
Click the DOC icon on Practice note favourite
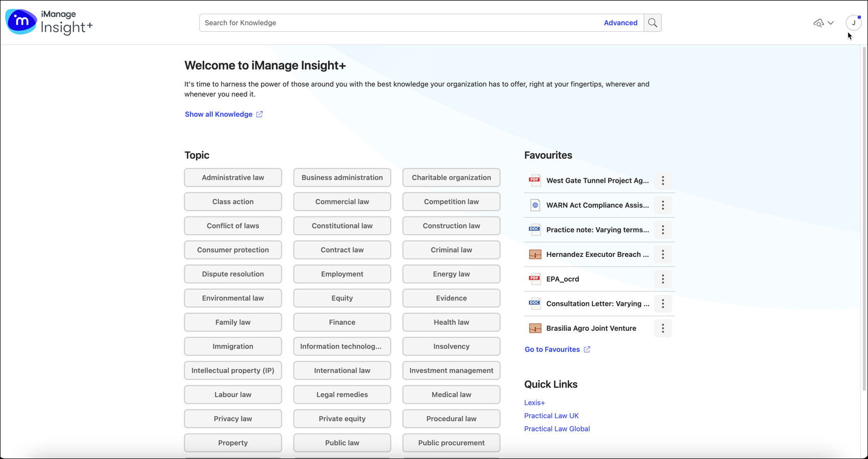(x=535, y=229)
